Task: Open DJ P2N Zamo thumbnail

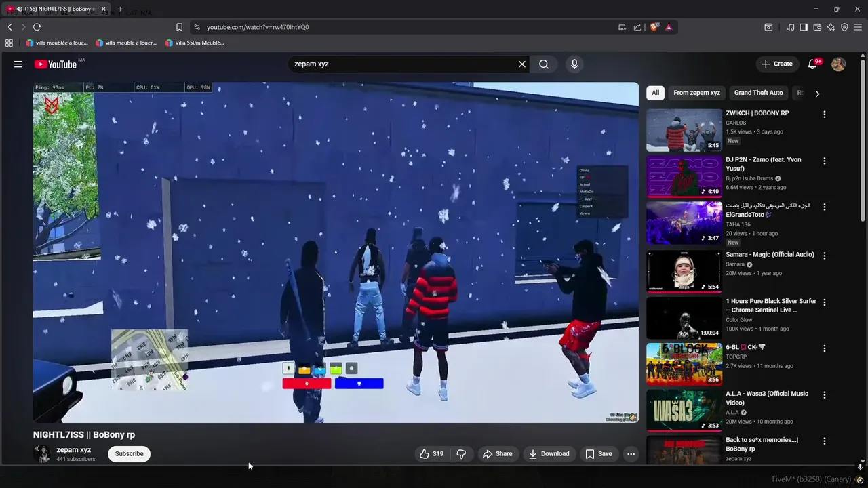Action: tap(684, 176)
